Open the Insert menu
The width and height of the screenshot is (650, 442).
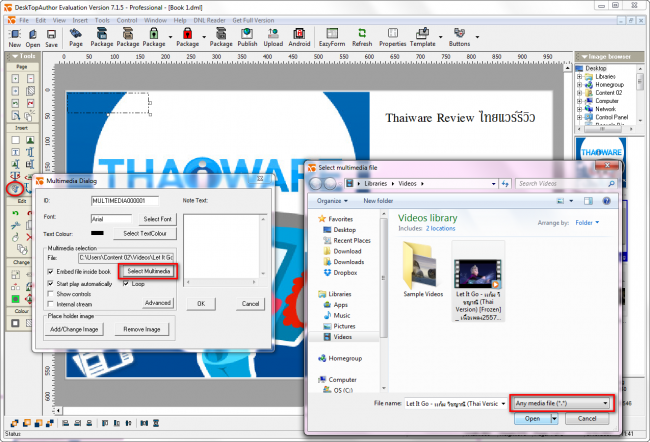[x=80, y=20]
